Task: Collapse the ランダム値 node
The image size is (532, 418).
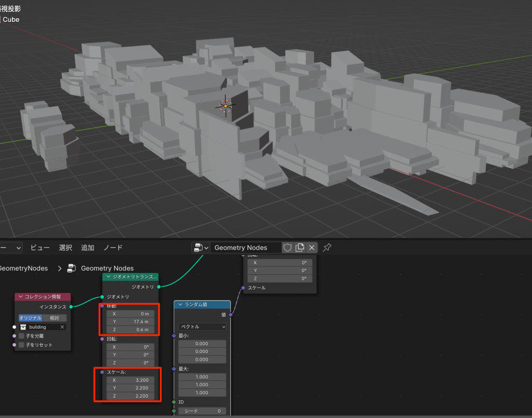Action: (180, 305)
